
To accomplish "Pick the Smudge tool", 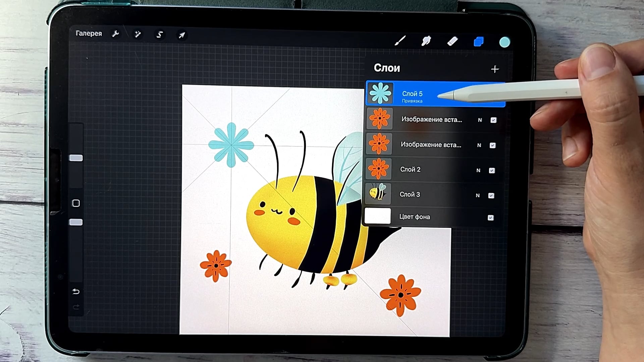I will coord(426,41).
